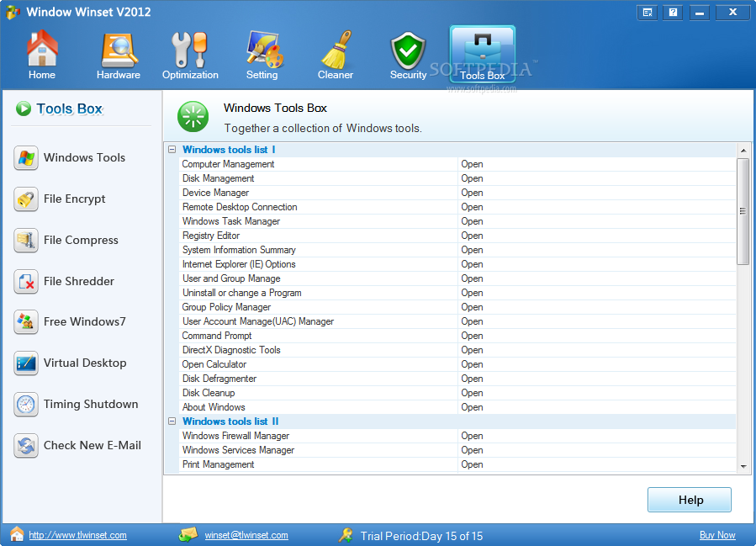Viewport: 756px width, 546px height.
Task: Select the Windows Services Manager row
Action: tap(457, 450)
